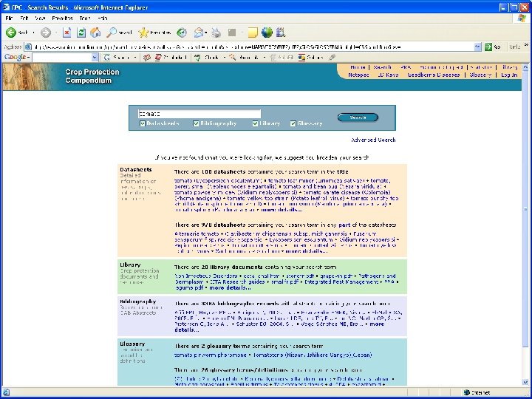Click Google toolbar spell Check icon
This screenshot has width=532, height=399.
tap(197, 58)
